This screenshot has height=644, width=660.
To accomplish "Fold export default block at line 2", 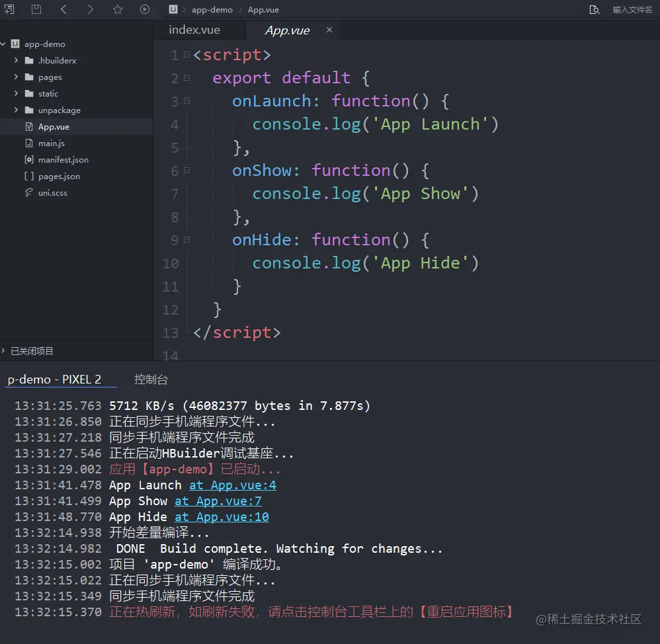I will (187, 78).
